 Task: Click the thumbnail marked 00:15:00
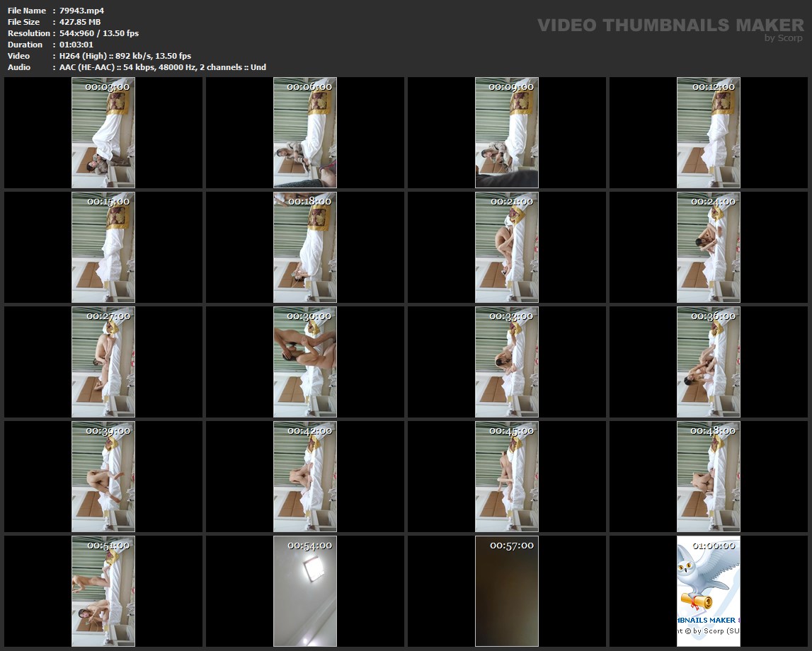click(103, 247)
